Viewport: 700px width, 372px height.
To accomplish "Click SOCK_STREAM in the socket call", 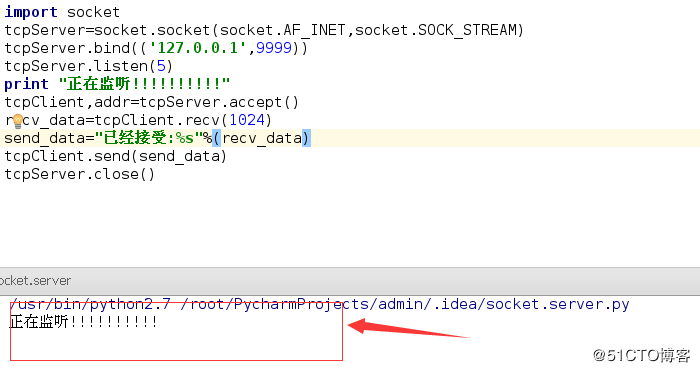I will [467, 30].
